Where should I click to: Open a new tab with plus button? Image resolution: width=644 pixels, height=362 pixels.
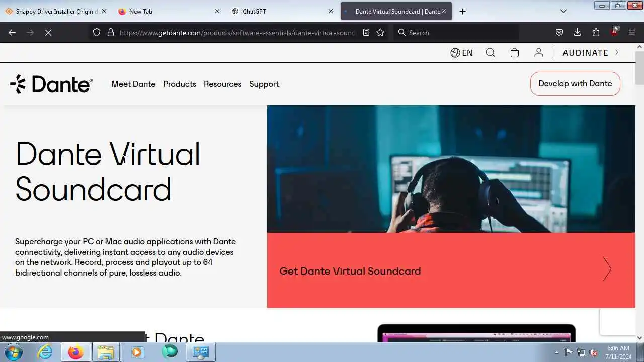[x=463, y=11]
